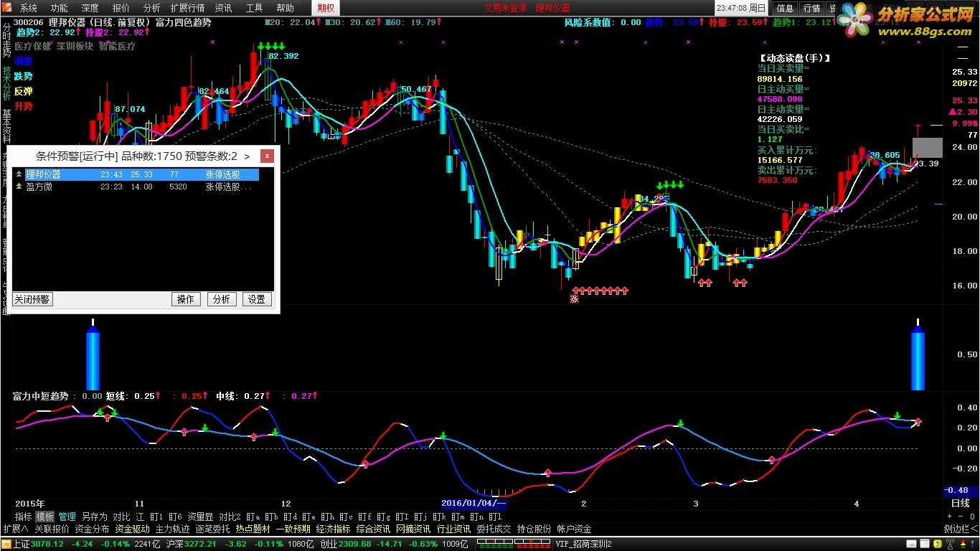Open the 资讯 menu

[224, 8]
